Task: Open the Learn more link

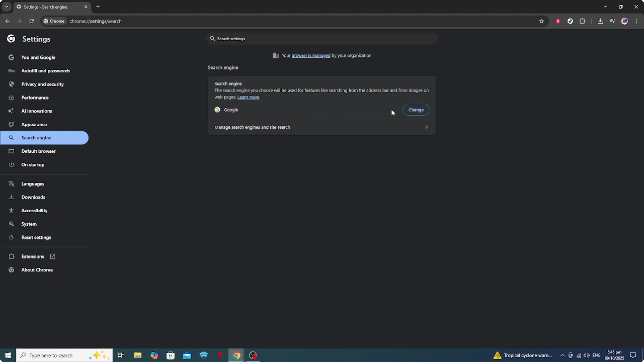Action: pyautogui.click(x=248, y=97)
